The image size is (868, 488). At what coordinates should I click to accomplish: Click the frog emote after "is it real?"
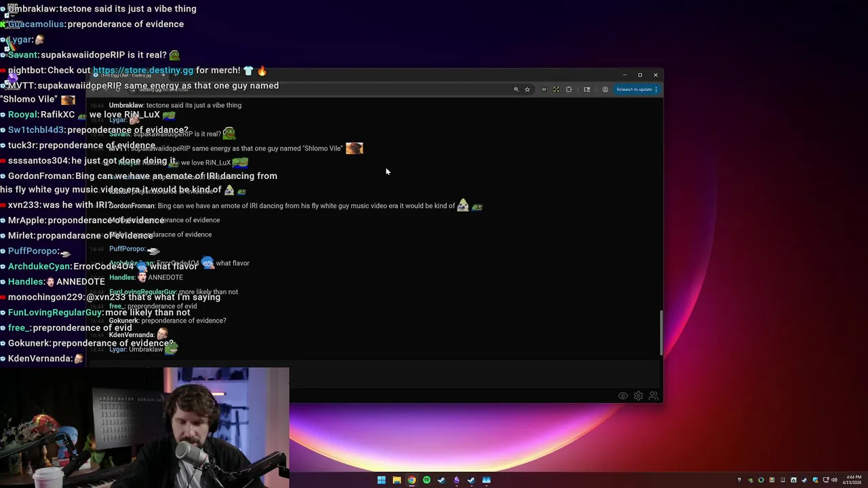(229, 134)
